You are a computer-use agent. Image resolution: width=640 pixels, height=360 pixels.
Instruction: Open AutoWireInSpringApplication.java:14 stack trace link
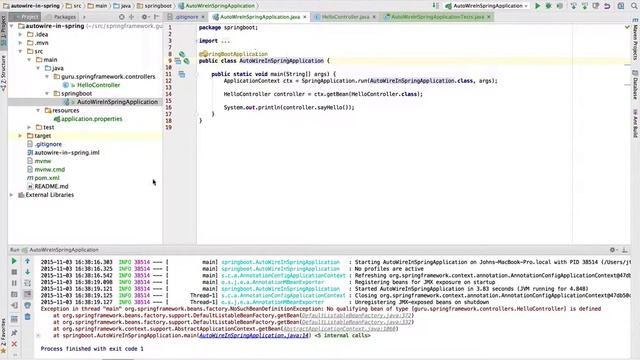pyautogui.click(x=253, y=336)
